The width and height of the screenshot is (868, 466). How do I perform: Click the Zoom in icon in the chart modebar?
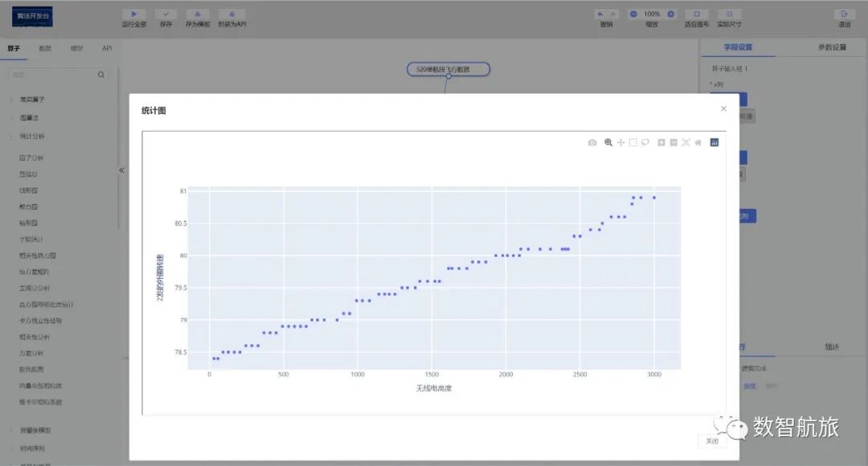tap(661, 143)
